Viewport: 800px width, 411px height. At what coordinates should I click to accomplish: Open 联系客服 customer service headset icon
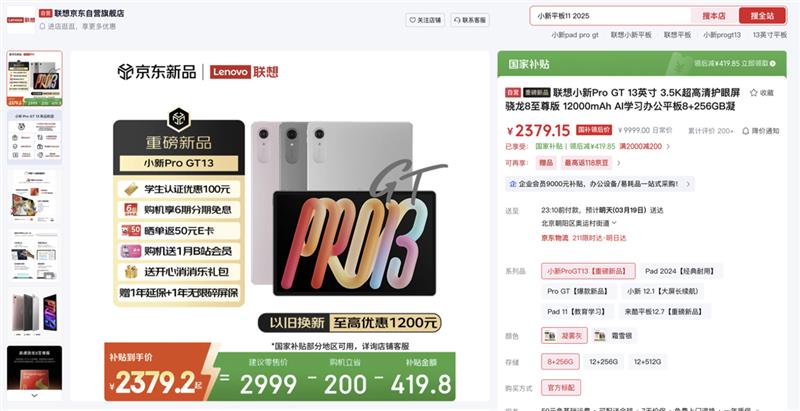click(457, 20)
